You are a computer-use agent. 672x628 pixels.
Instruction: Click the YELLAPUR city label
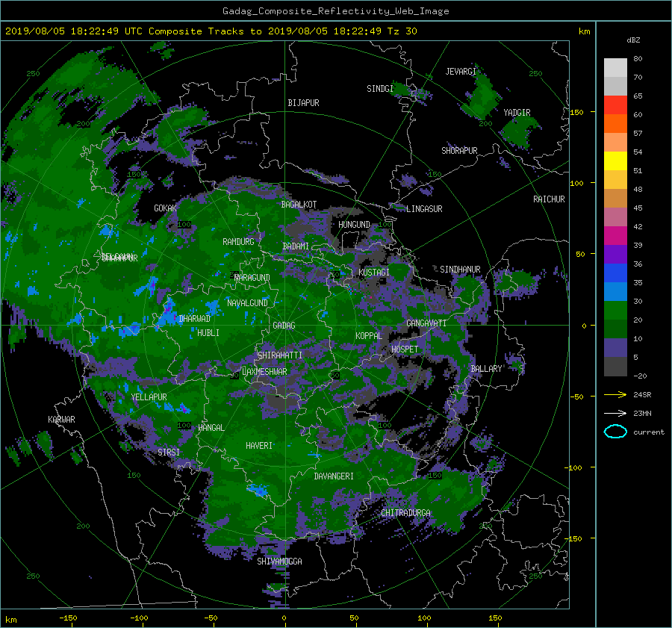pyautogui.click(x=149, y=397)
